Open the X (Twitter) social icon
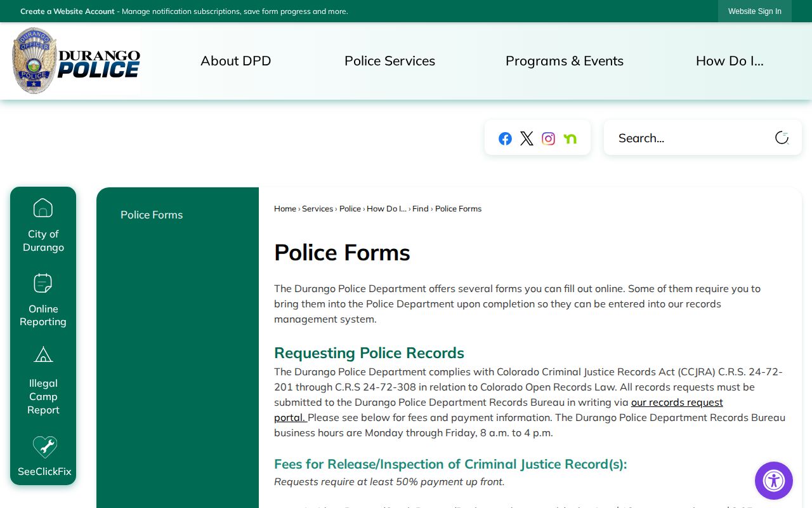This screenshot has height=508, width=812. click(527, 138)
